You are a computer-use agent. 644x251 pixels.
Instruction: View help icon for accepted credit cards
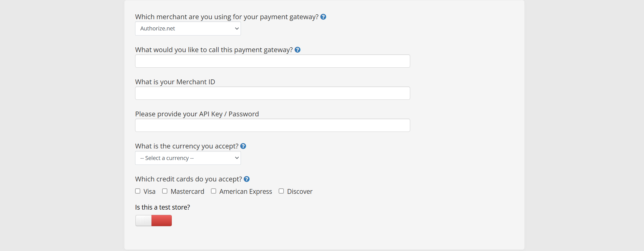pos(247,179)
